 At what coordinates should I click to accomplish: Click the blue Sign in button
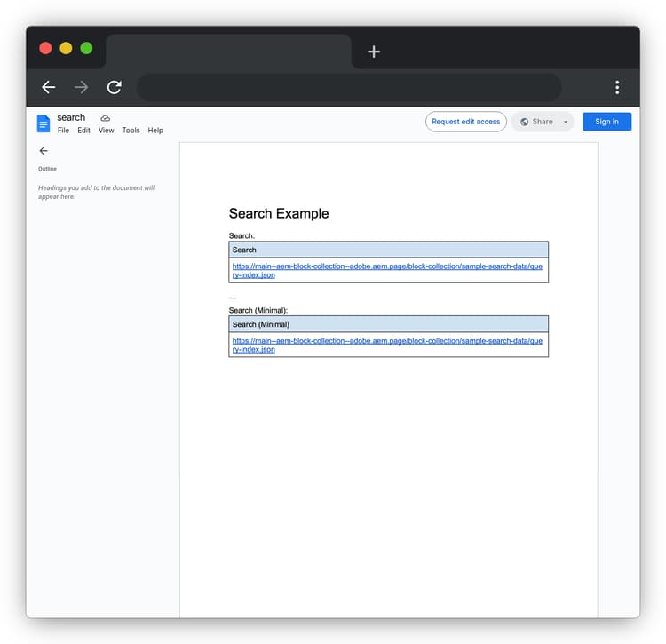607,122
